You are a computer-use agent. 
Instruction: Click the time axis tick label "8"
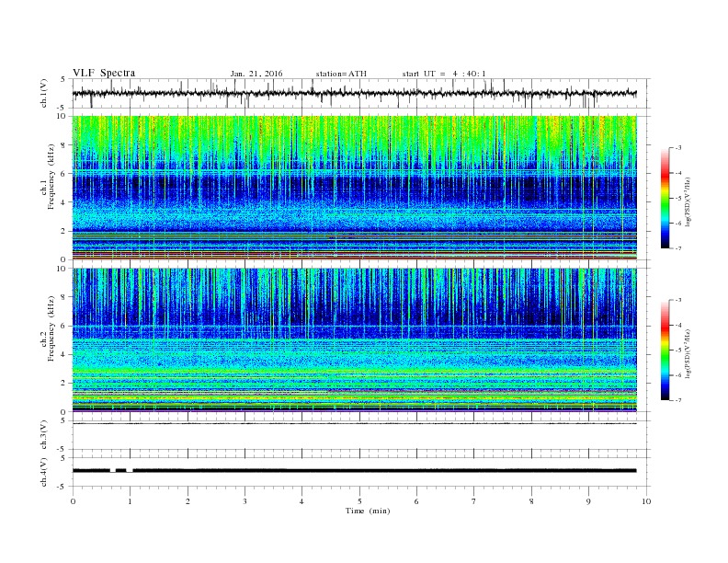point(531,501)
